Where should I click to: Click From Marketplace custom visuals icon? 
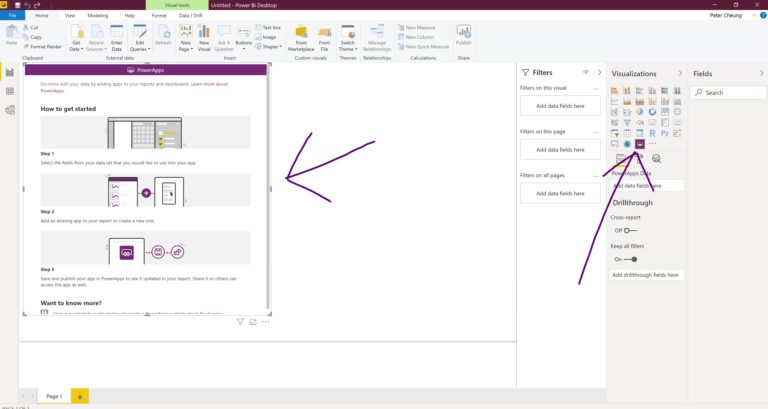click(301, 38)
